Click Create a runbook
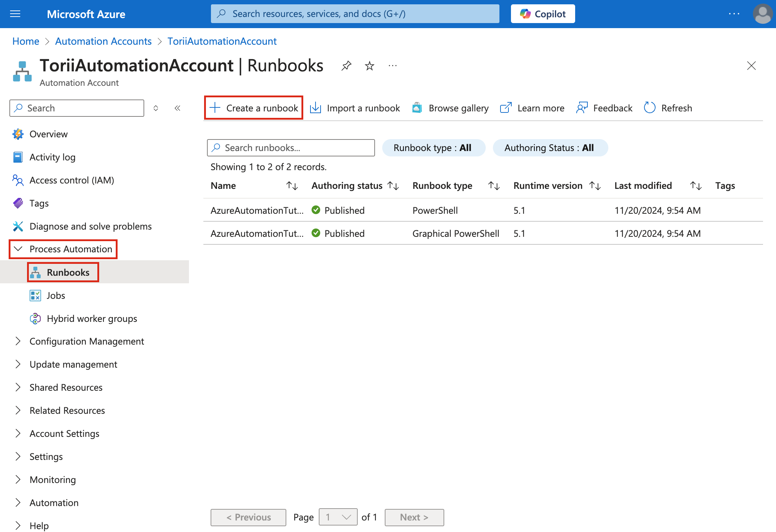Image resolution: width=776 pixels, height=532 pixels. pyautogui.click(x=253, y=108)
